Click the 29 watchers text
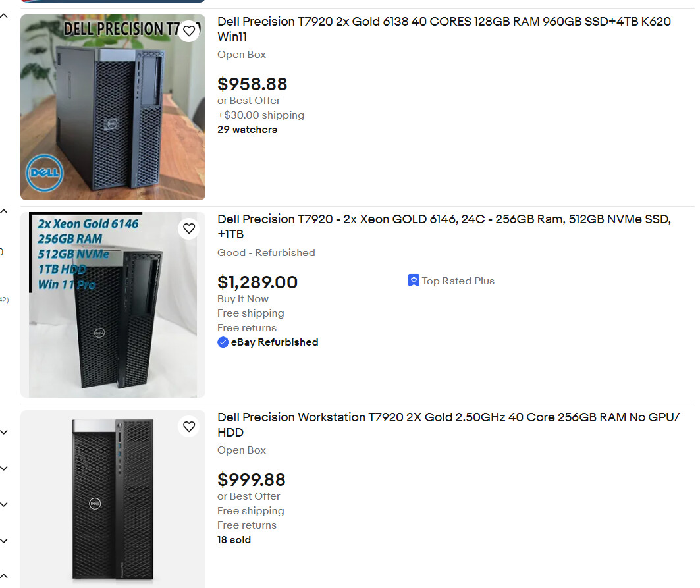The image size is (700, 588). click(x=247, y=130)
